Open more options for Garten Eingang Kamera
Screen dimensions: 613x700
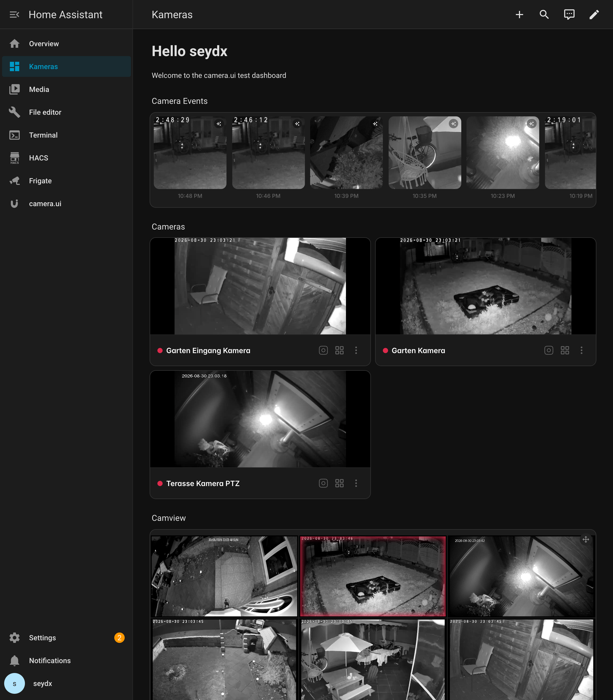click(356, 351)
